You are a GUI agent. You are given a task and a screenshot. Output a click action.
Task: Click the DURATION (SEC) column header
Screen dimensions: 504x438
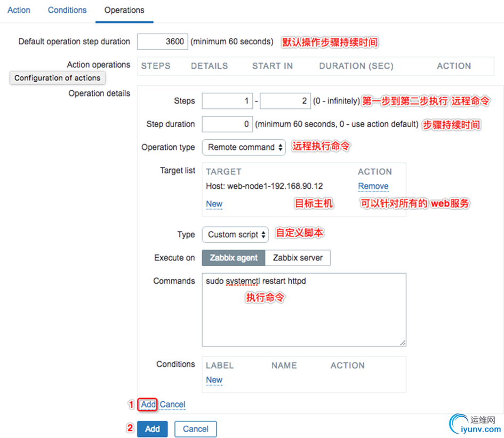click(356, 66)
